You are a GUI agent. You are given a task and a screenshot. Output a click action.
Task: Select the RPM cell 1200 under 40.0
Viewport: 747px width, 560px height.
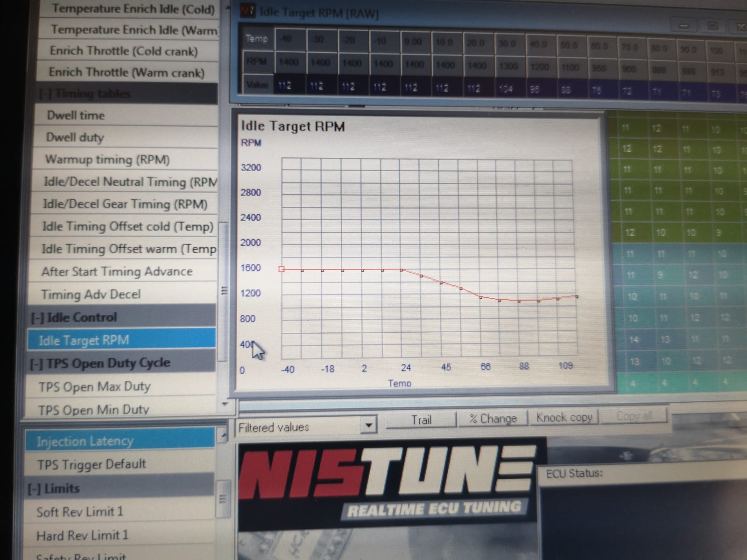[540, 67]
